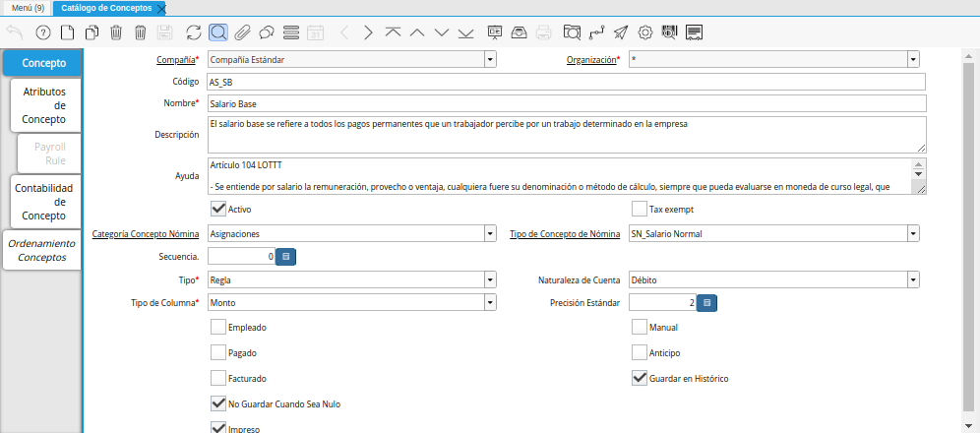This screenshot has height=433, width=980.
Task: Open the workflow icon in toolbar
Action: coord(596,32)
